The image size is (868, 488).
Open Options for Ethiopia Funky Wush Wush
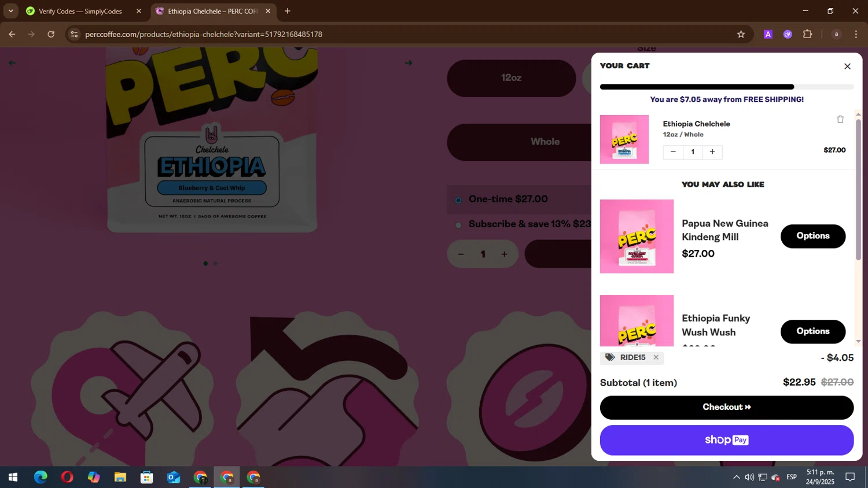pyautogui.click(x=813, y=331)
